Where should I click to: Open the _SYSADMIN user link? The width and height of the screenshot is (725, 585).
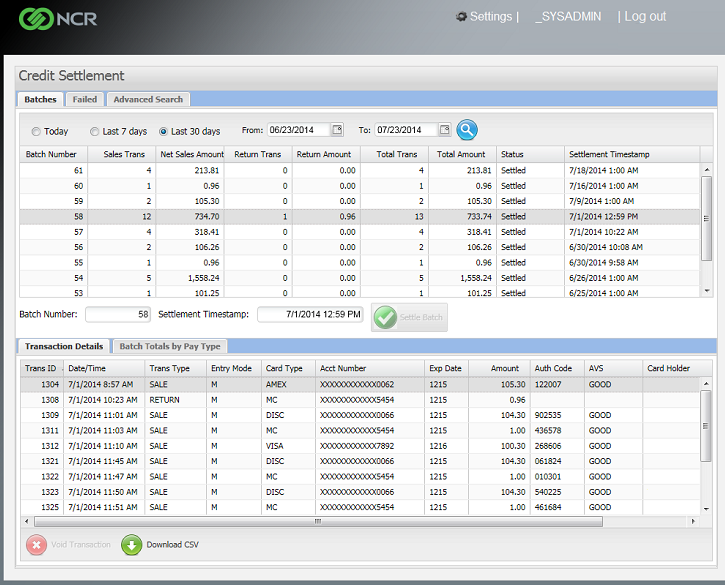[x=568, y=17]
